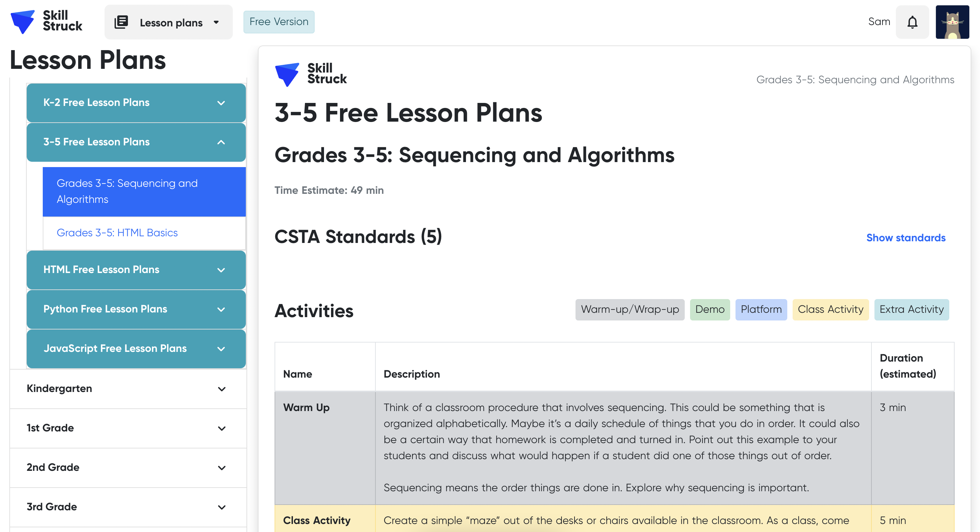The image size is (980, 532).
Task: Click the Skill Struck logo in header
Action: (x=46, y=21)
